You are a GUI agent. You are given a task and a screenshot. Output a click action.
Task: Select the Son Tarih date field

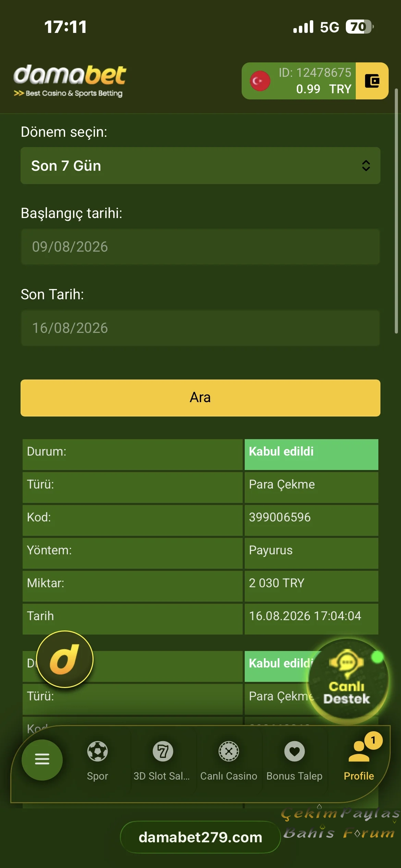tap(200, 328)
